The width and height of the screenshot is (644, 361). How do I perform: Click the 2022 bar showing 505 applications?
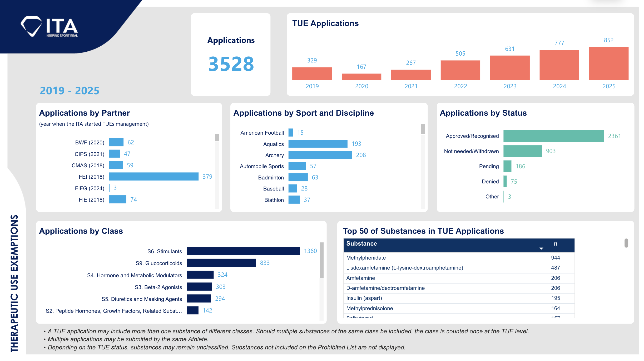(x=460, y=70)
